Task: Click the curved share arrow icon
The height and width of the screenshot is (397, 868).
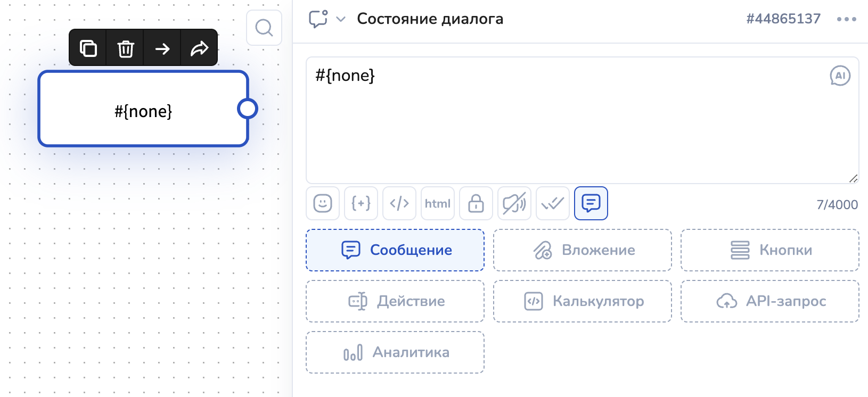Action: (x=199, y=48)
